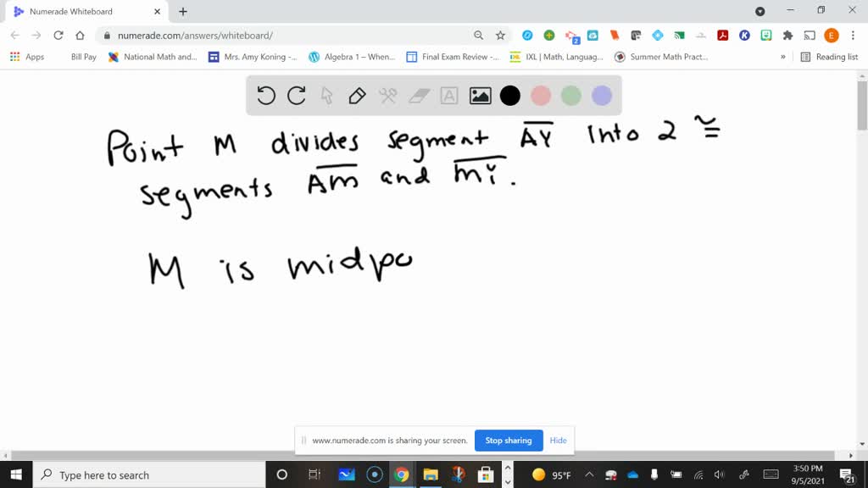
Task: Open the Reading list menu
Action: pyautogui.click(x=832, y=57)
